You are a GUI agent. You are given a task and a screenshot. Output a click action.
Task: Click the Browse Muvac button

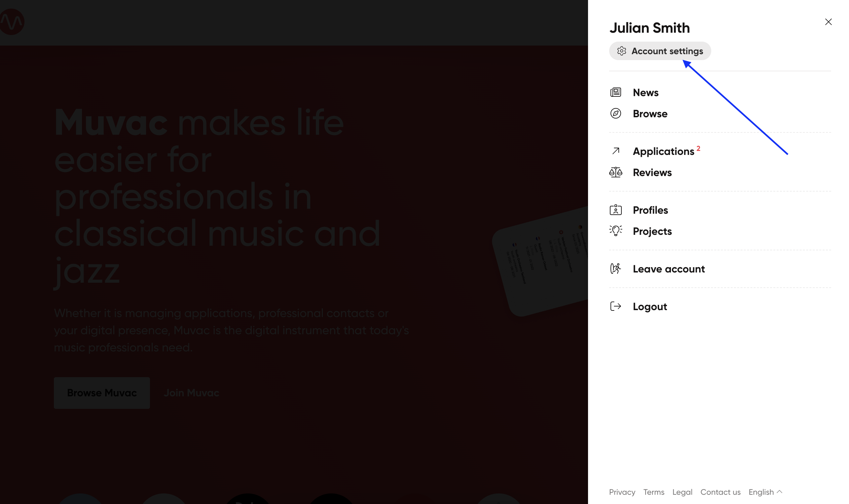(x=102, y=393)
